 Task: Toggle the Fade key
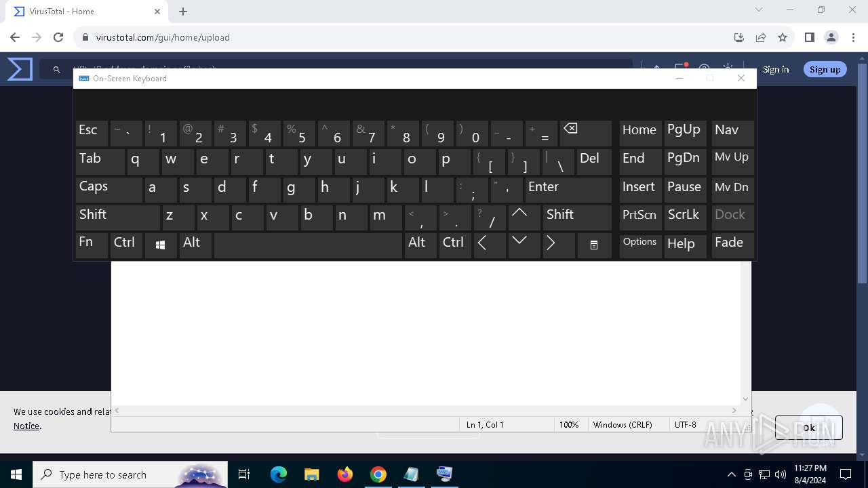(x=732, y=245)
